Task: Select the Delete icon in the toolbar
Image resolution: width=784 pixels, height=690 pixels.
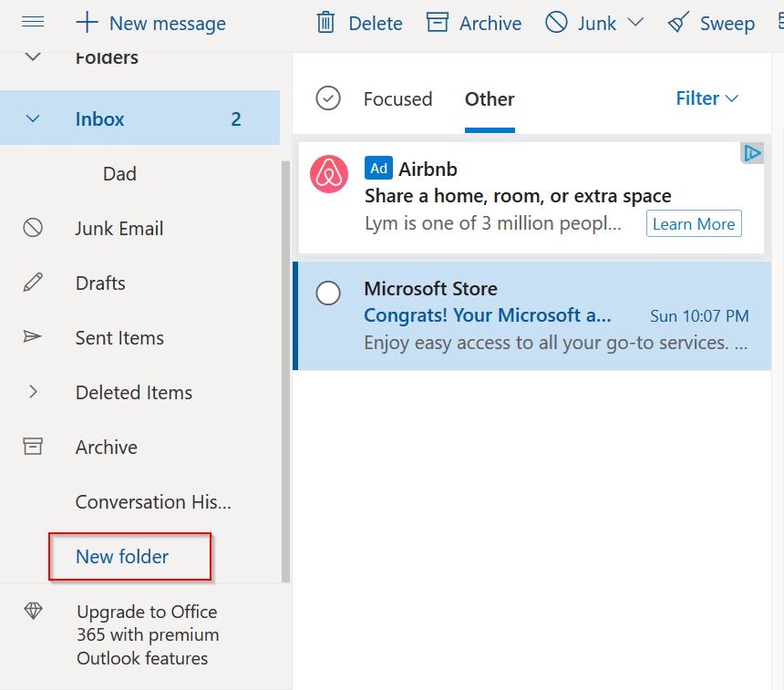Action: coord(325,23)
